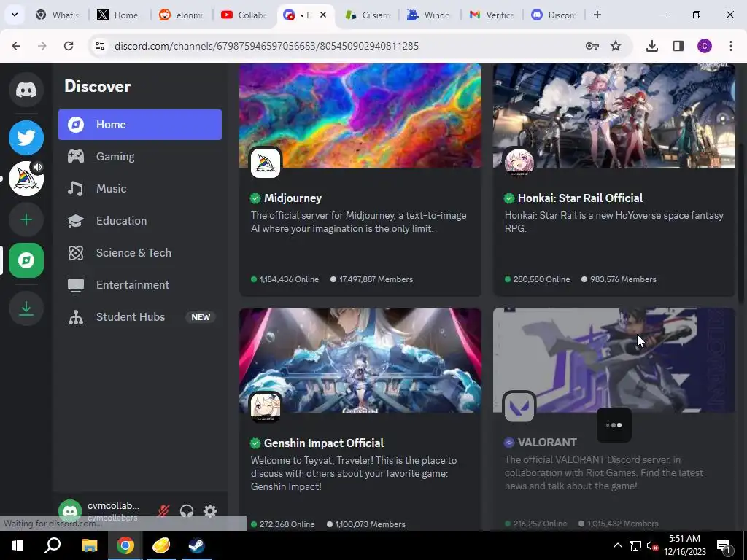The width and height of the screenshot is (747, 560).
Task: Switch to the Gmail Verifica tab
Action: [x=492, y=15]
